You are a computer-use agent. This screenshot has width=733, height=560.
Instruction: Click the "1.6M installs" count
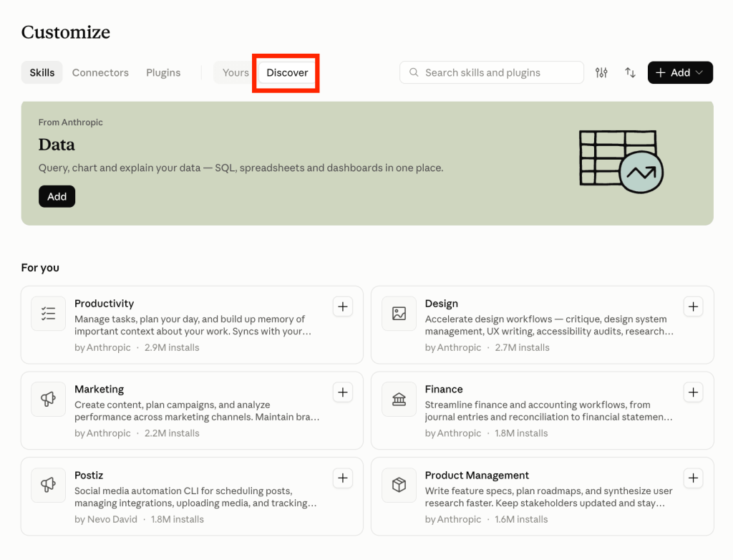click(x=521, y=519)
